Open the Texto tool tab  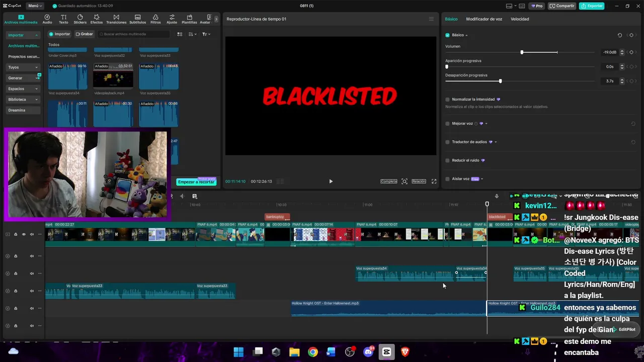[63, 19]
